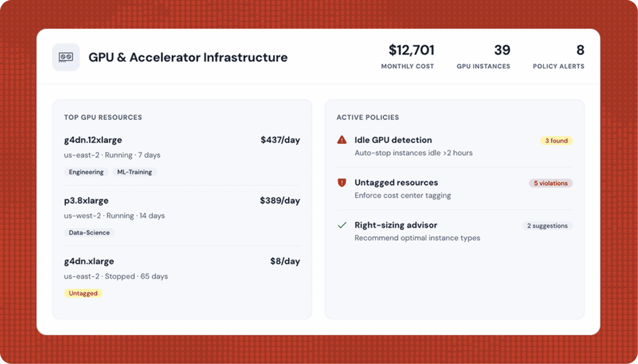
Task: Click the 39 GPU instances stat
Action: coord(483,57)
